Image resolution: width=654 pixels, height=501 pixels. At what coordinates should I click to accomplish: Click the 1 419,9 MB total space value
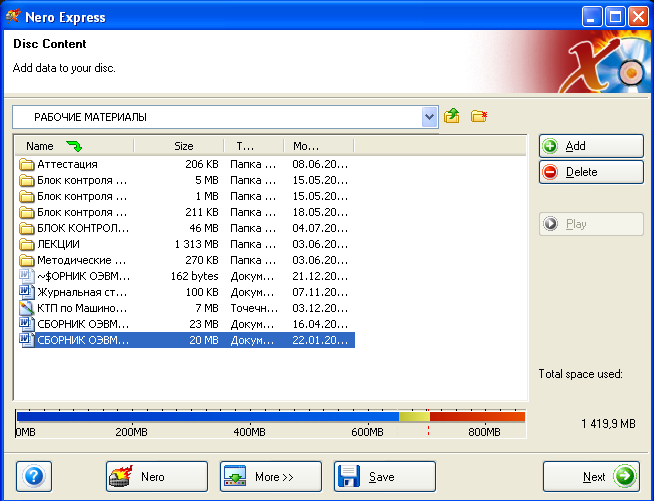coord(609,424)
